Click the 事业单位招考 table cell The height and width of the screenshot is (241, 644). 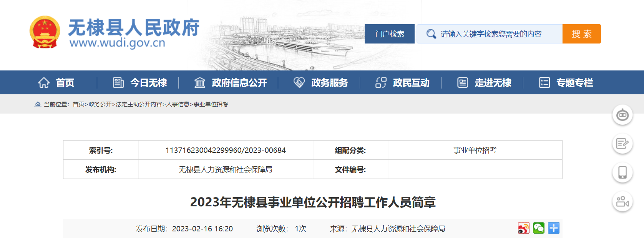tap(475, 150)
